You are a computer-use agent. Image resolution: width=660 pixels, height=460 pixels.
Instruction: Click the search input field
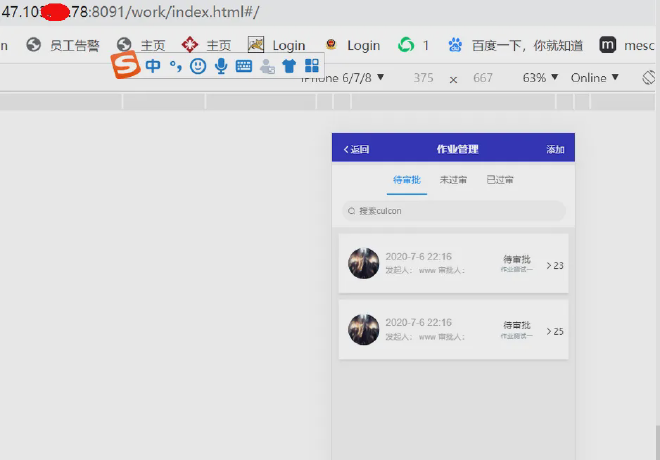coord(453,211)
